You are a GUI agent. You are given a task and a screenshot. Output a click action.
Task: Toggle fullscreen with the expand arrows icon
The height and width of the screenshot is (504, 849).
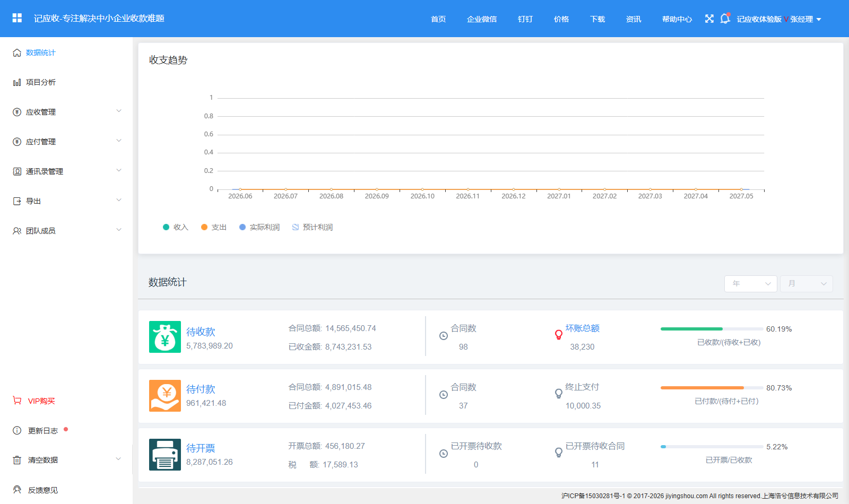click(709, 19)
